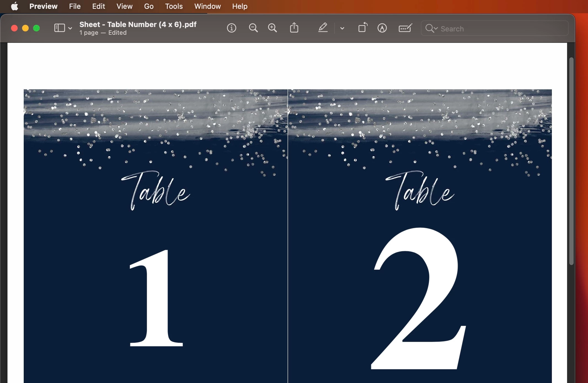Expand the sidebar view options chevron

tap(70, 28)
